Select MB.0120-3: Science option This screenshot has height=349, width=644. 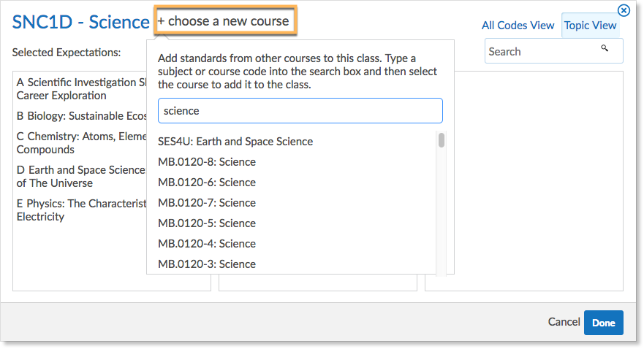point(207,264)
